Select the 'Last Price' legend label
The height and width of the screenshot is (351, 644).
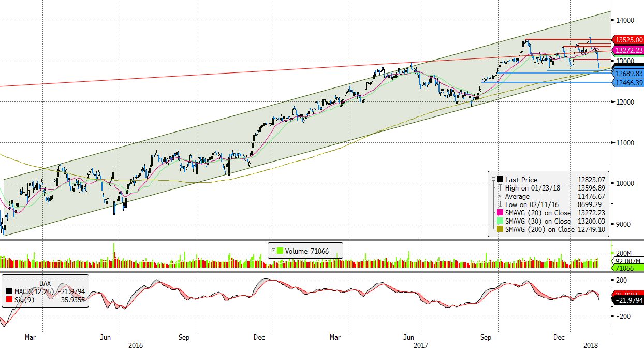[x=521, y=180]
